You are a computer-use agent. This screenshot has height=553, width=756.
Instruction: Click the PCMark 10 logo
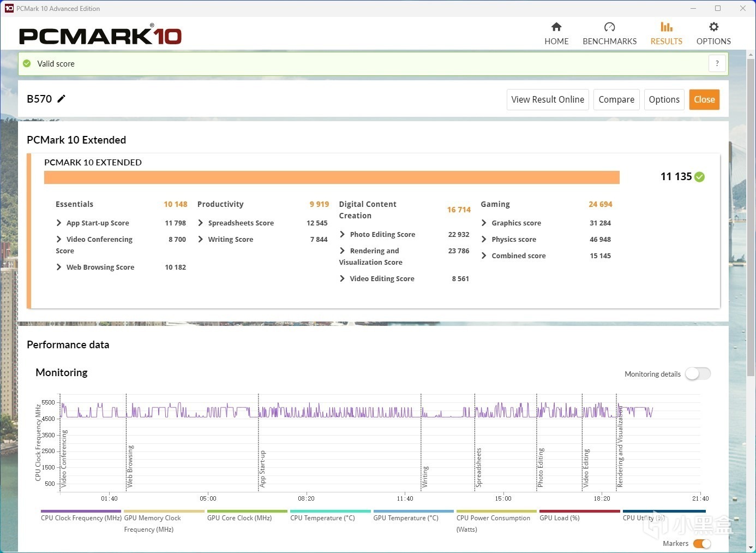[x=100, y=35]
